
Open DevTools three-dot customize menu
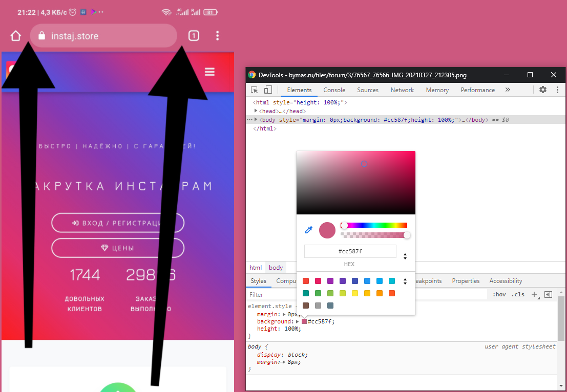point(557,90)
